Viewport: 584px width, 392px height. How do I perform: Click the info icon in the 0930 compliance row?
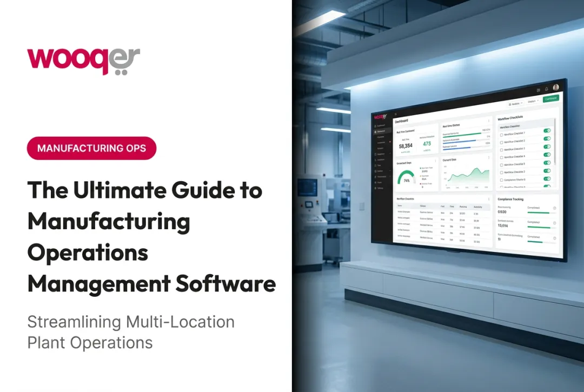(x=555, y=208)
